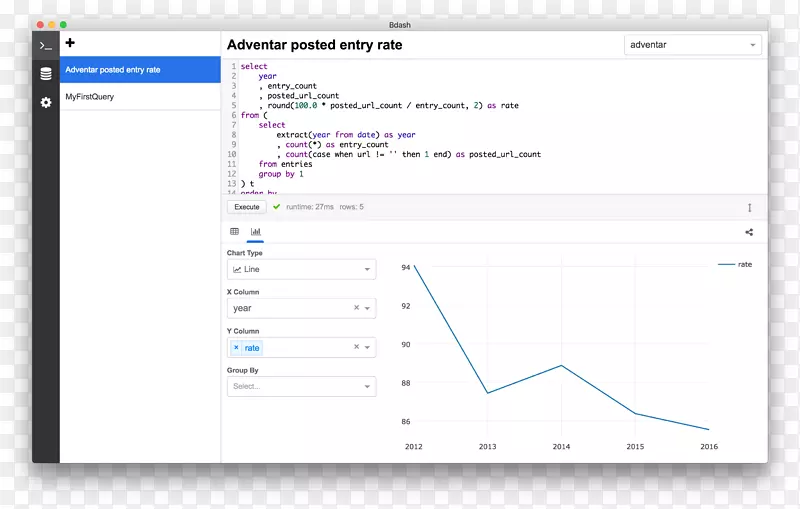Run the query with Execute button
Image resolution: width=800 pixels, height=509 pixels.
point(247,207)
